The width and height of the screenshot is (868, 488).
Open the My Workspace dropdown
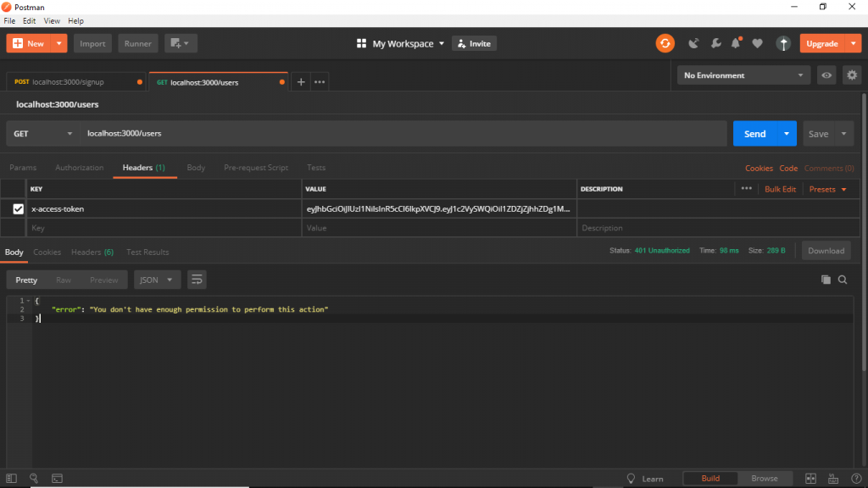coord(408,43)
